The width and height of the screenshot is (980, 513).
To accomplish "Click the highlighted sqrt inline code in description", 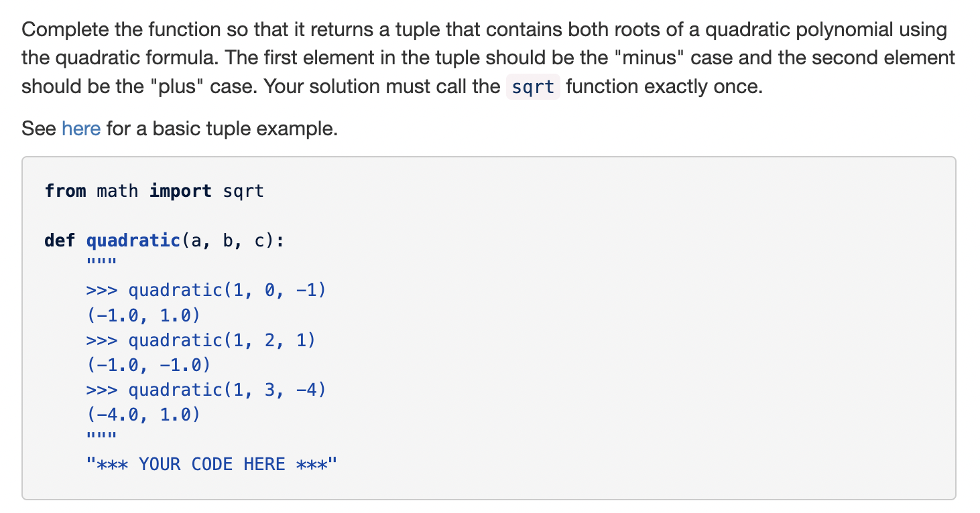I will [x=533, y=87].
